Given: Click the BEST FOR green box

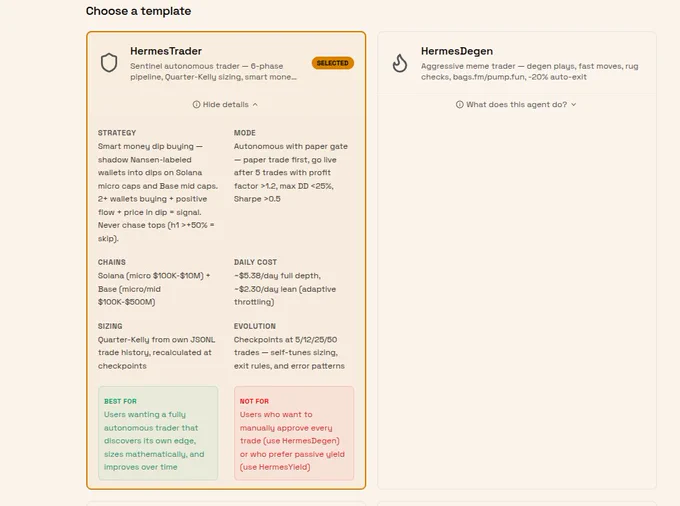Looking at the screenshot, I should 158,433.
